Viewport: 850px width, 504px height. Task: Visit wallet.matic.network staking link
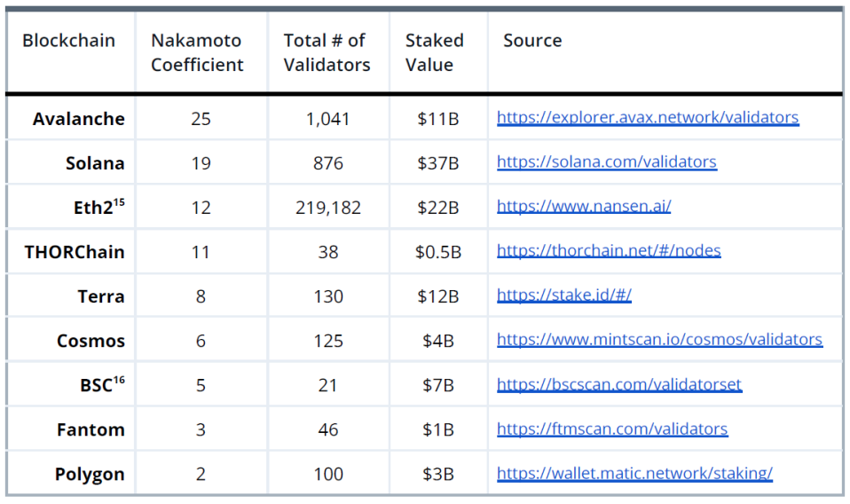coord(634,474)
